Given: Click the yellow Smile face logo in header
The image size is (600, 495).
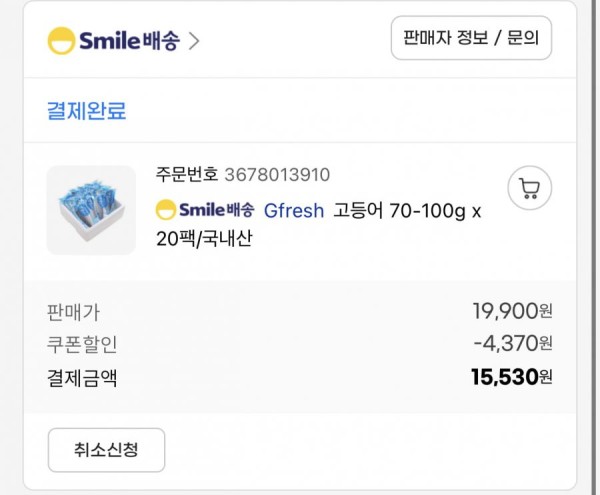Looking at the screenshot, I should (x=61, y=41).
